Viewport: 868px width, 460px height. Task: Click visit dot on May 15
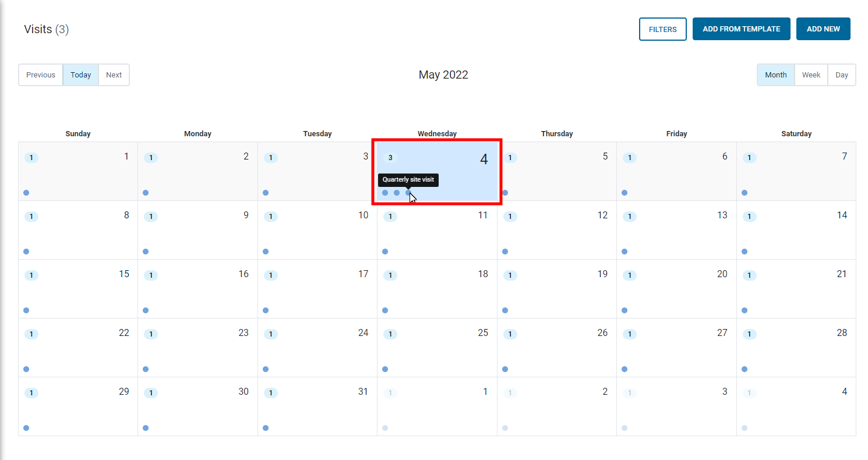26,310
